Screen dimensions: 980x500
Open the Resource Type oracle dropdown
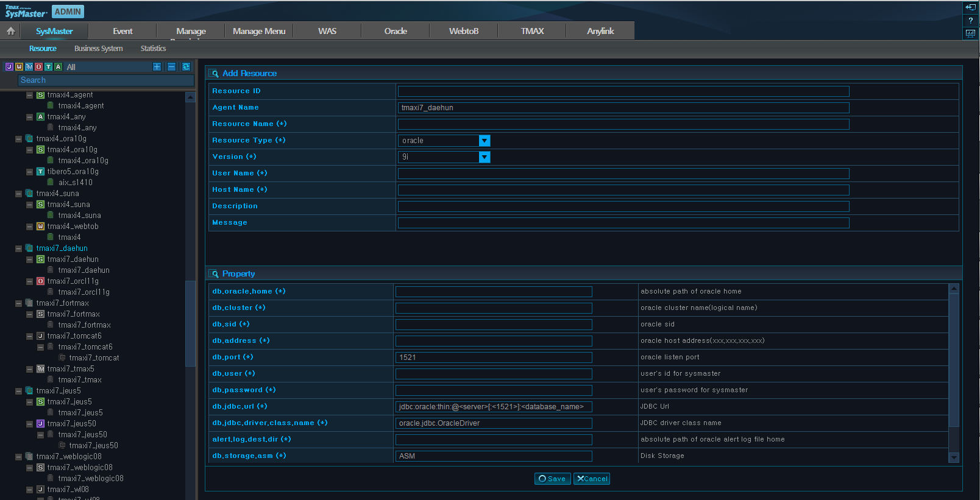485,141
